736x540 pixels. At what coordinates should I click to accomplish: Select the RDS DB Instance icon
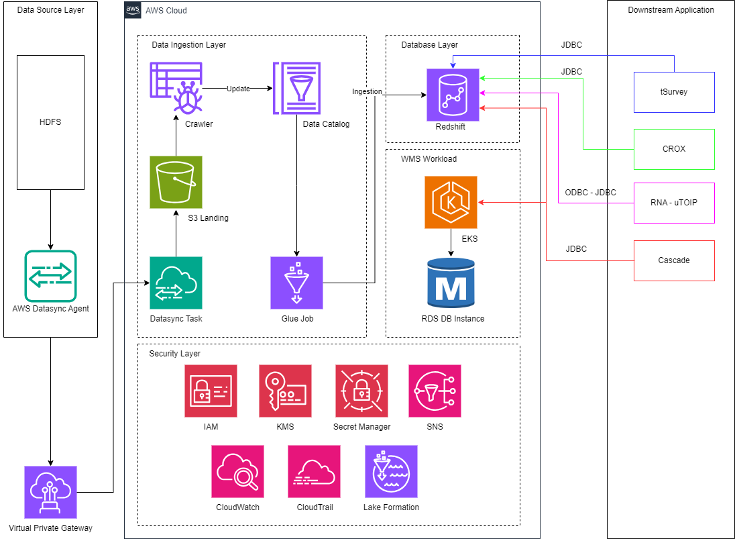click(x=452, y=283)
